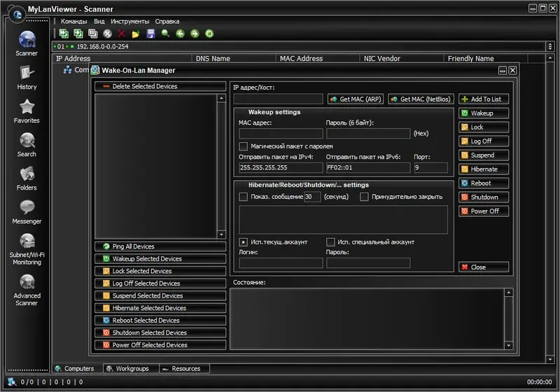Switch to the Workgroups tab
560x392 pixels.
131,368
